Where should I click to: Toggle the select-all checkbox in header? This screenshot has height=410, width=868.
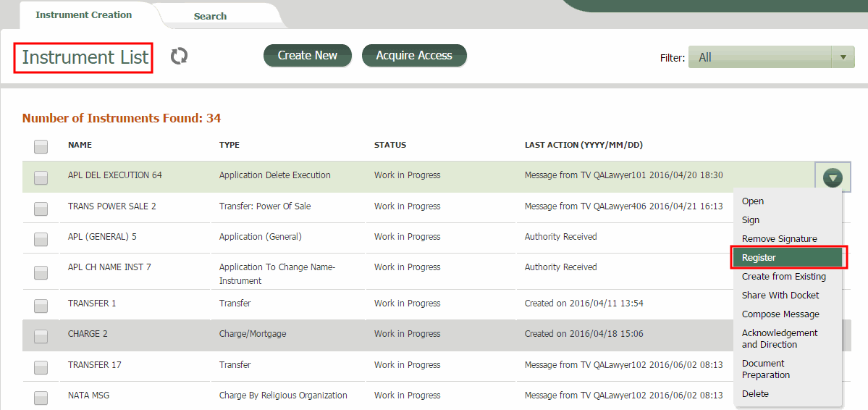coord(41,146)
